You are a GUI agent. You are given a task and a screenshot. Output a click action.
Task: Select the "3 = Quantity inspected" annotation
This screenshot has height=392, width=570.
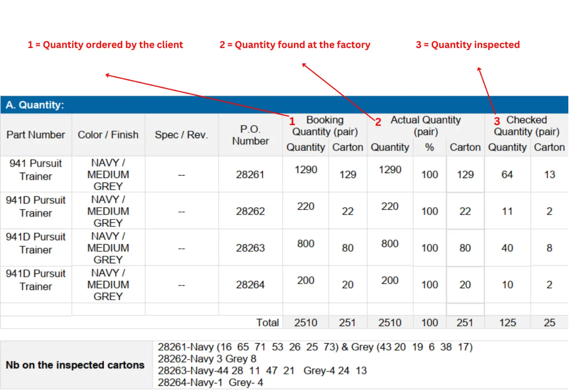(467, 45)
